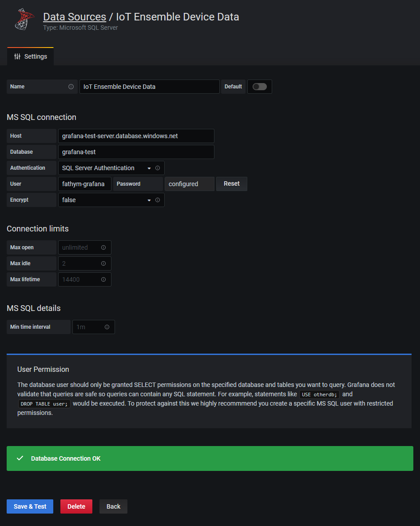
Task: Focus the User input field
Action: [x=85, y=184]
